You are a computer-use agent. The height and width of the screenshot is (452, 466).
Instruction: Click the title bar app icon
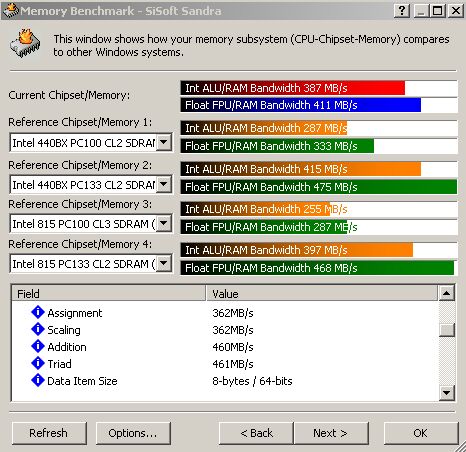10,10
